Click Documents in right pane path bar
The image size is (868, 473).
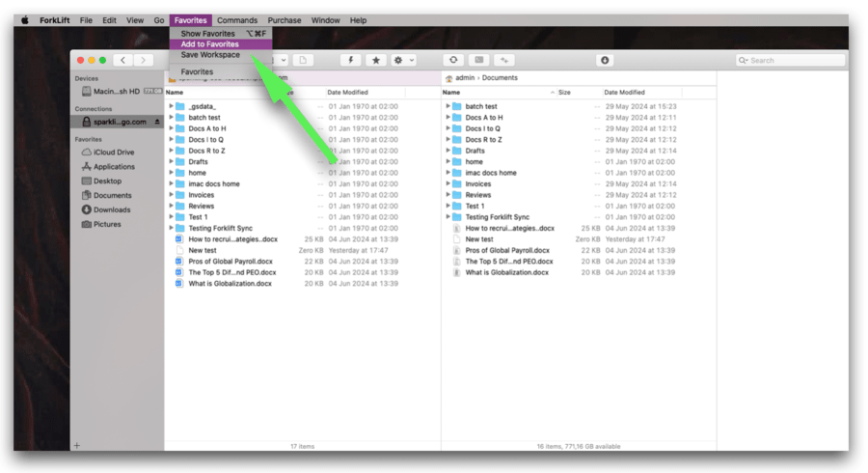pyautogui.click(x=500, y=77)
